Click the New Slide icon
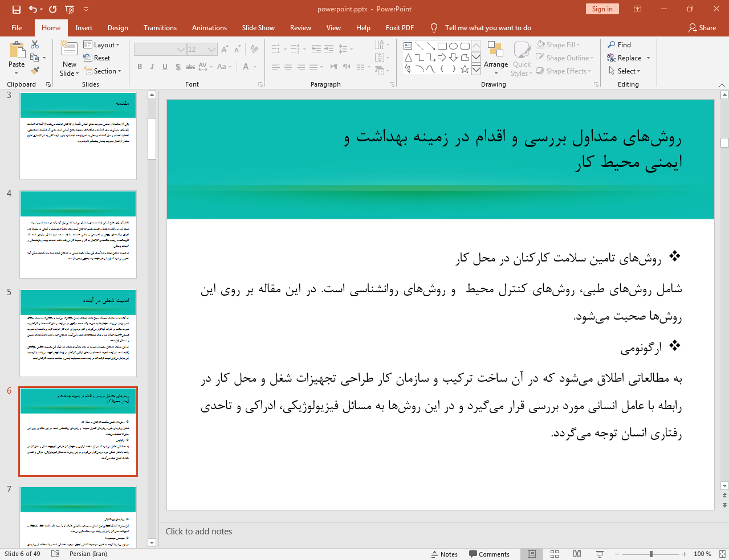Screen dimensions: 729x560 pos(70,50)
